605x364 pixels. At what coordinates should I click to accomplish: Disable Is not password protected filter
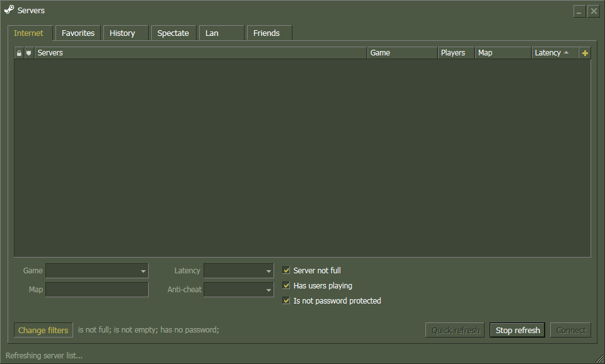click(x=286, y=300)
